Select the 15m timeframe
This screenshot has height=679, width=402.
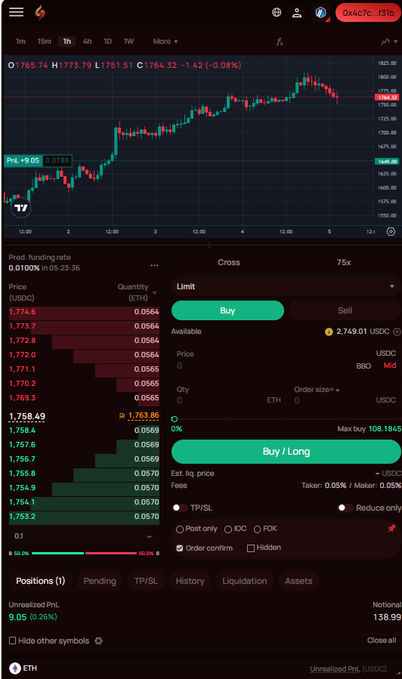44,42
